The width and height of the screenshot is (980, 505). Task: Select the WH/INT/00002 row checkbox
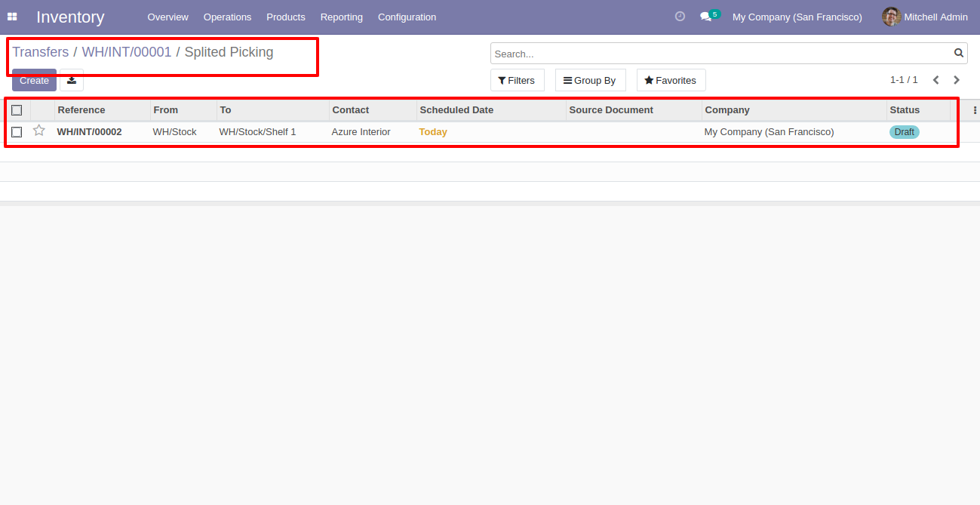17,132
